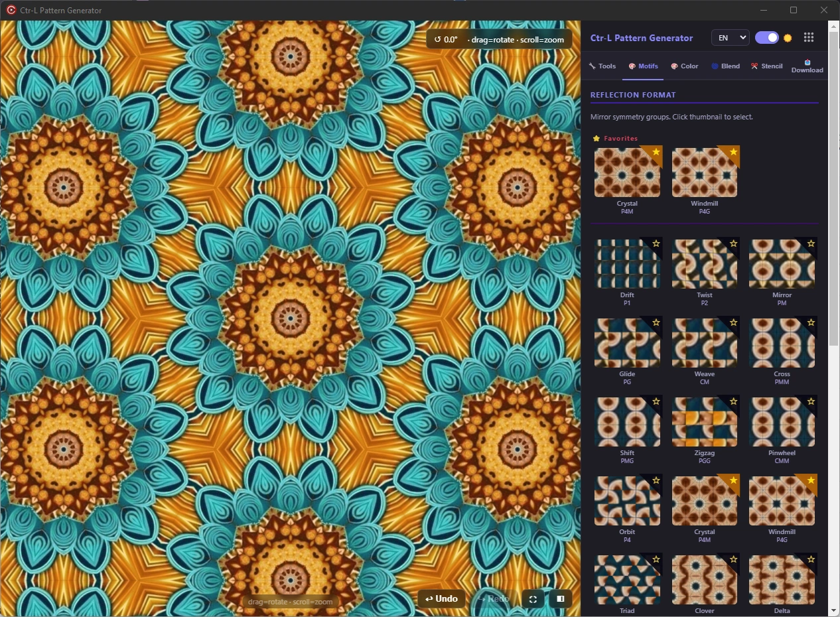
Task: Select the Drift P1 pattern thumbnail
Action: [627, 264]
